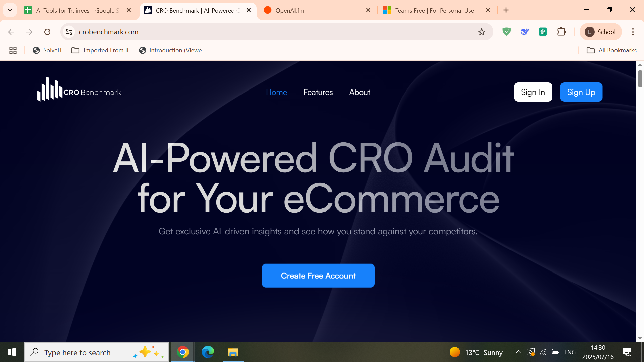The height and width of the screenshot is (362, 644).
Task: Open the notification center icon
Action: tap(627, 352)
